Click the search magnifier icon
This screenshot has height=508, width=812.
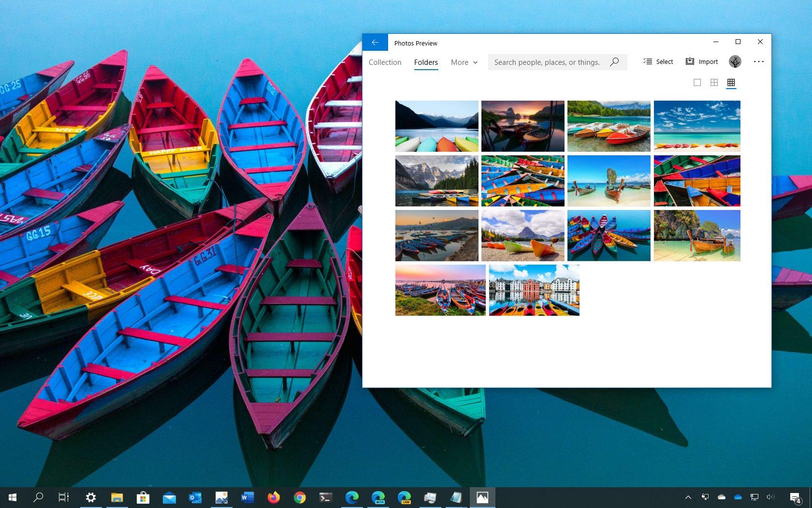coord(614,62)
